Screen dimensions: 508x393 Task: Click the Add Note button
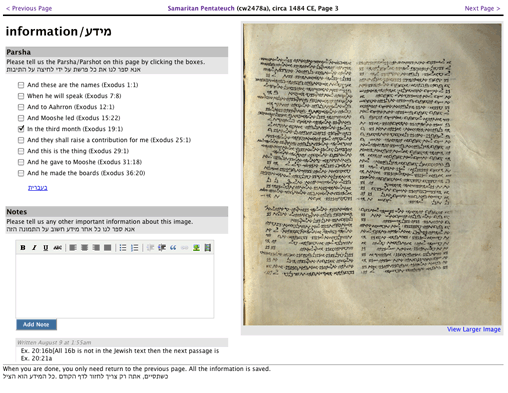tap(36, 325)
